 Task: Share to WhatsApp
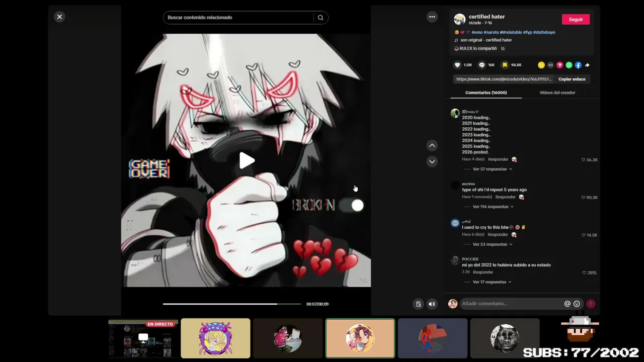(x=569, y=65)
